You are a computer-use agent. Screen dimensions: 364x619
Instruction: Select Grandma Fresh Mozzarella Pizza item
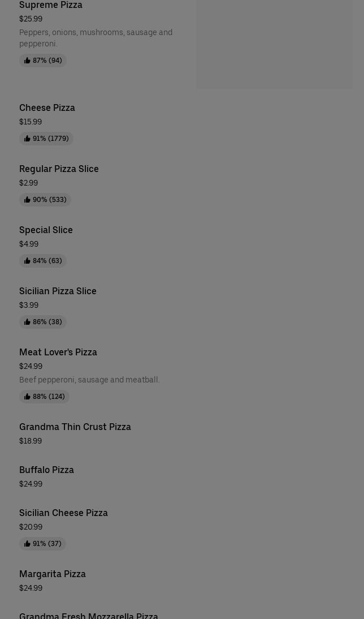pos(89,615)
